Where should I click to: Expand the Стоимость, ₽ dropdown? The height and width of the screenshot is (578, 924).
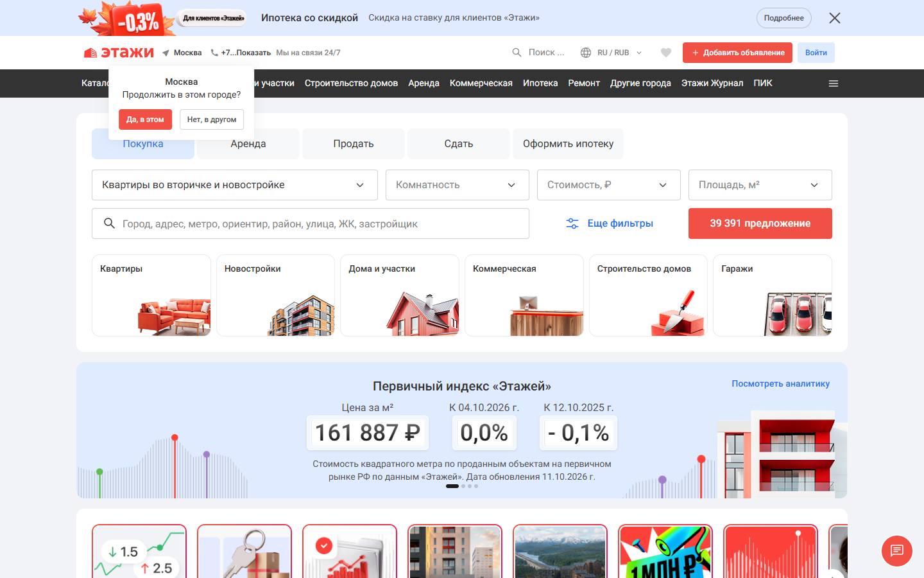[x=609, y=185]
